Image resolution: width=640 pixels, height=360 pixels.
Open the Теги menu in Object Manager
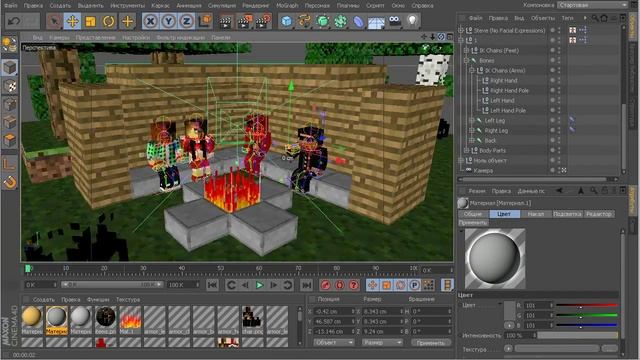pos(567,18)
